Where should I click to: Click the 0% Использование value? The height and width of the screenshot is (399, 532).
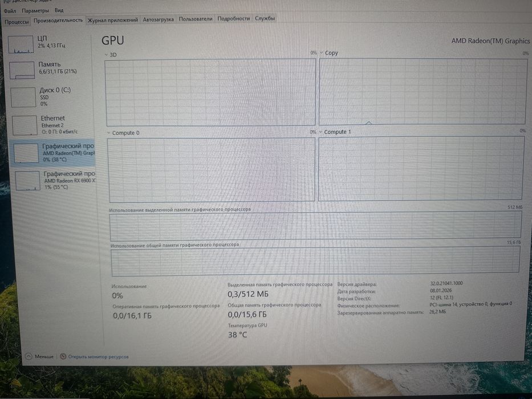[117, 295]
